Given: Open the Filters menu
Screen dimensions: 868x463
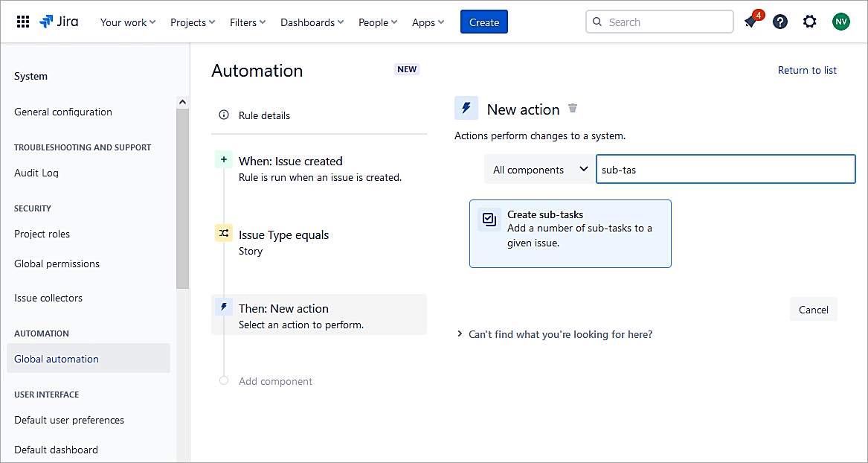Looking at the screenshot, I should pyautogui.click(x=248, y=22).
